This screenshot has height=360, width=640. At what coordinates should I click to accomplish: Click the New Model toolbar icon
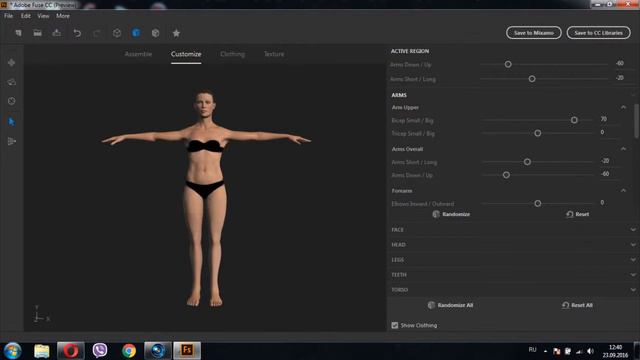point(18,33)
